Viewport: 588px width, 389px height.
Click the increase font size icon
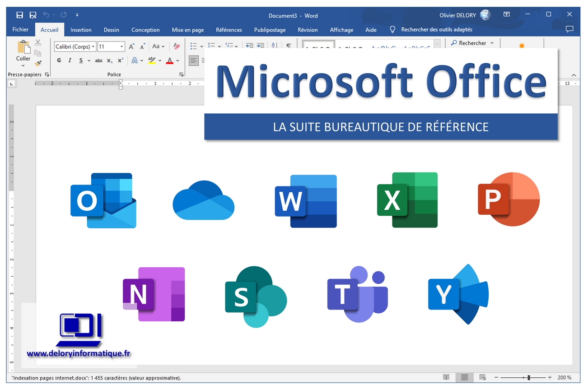pyautogui.click(x=131, y=46)
